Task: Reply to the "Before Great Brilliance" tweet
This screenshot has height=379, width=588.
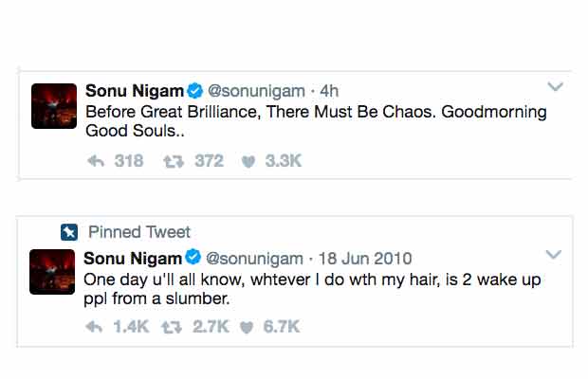Action: pyautogui.click(x=95, y=162)
